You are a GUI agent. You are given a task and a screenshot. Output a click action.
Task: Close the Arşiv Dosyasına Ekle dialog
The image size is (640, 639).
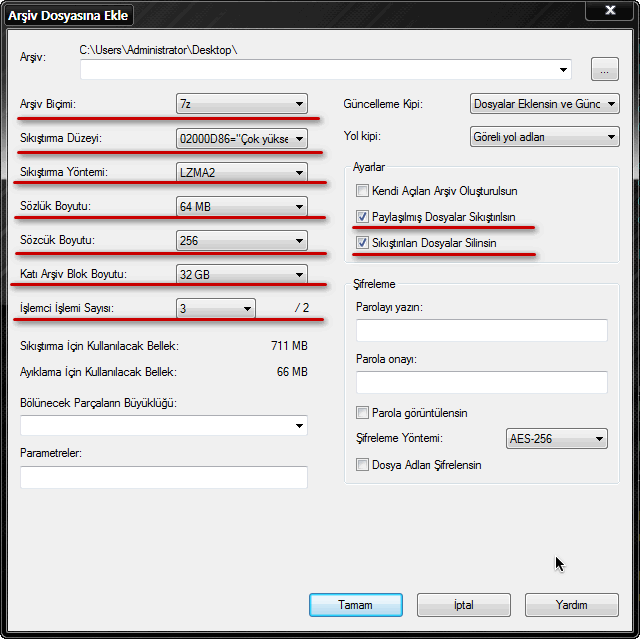click(x=610, y=10)
